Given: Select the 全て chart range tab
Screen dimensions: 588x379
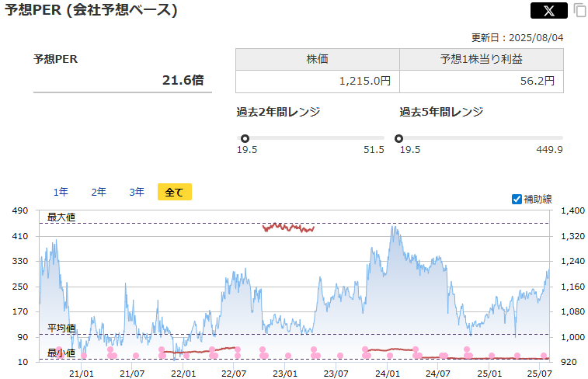Looking at the screenshot, I should click(x=174, y=192).
